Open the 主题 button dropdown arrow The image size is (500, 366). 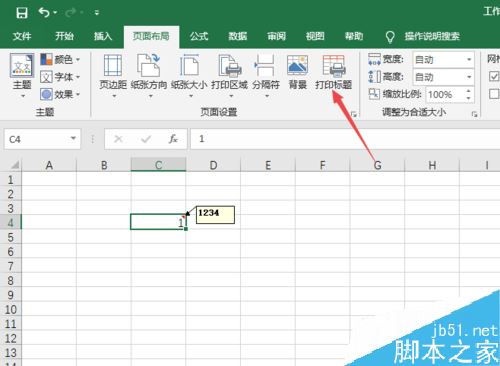[x=23, y=96]
